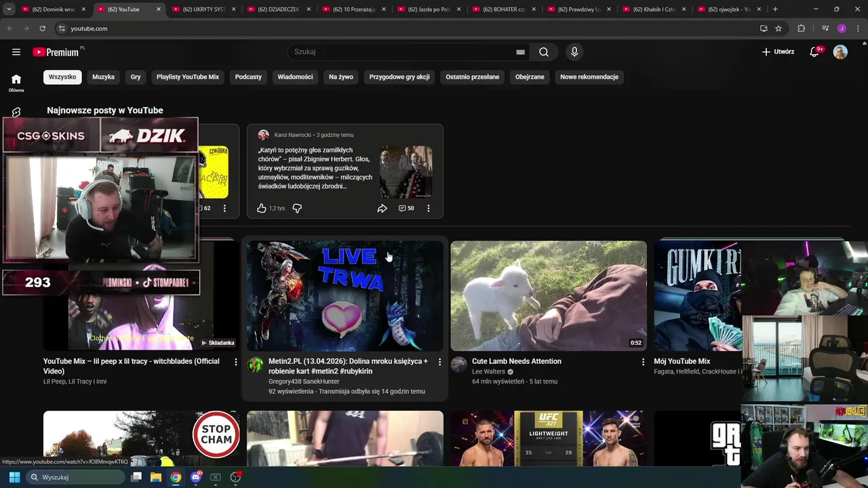This screenshot has height=488, width=868.
Task: Start voice search with microphone icon
Action: click(x=574, y=52)
